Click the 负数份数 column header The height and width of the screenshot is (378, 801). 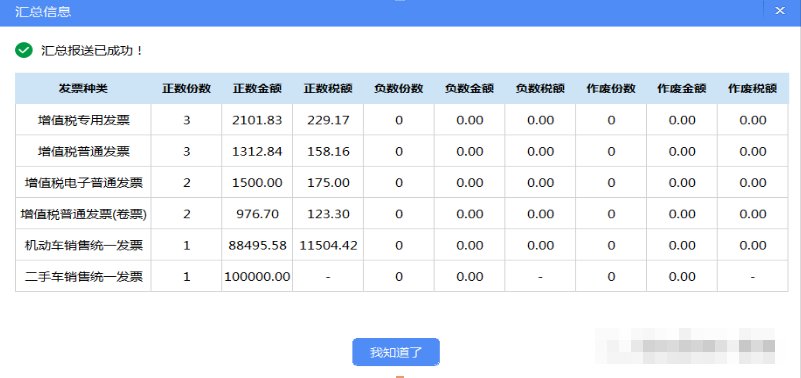(398, 88)
